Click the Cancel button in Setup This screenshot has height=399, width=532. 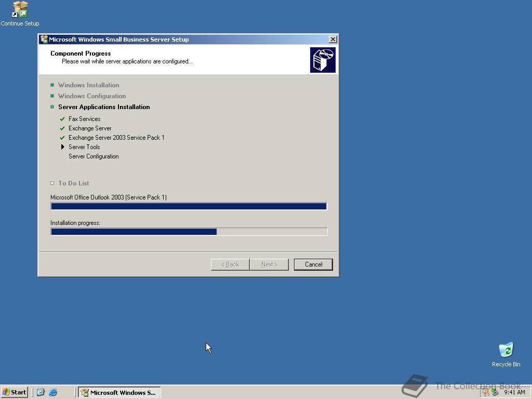(313, 264)
